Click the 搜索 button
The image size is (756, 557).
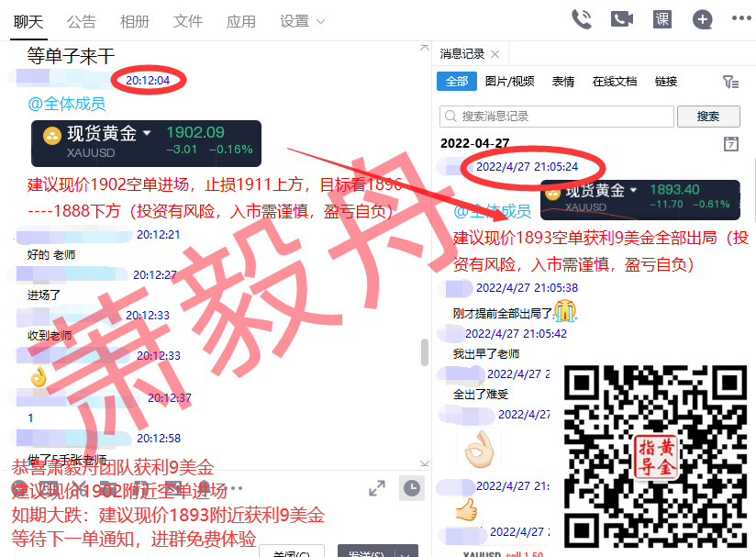tap(707, 117)
